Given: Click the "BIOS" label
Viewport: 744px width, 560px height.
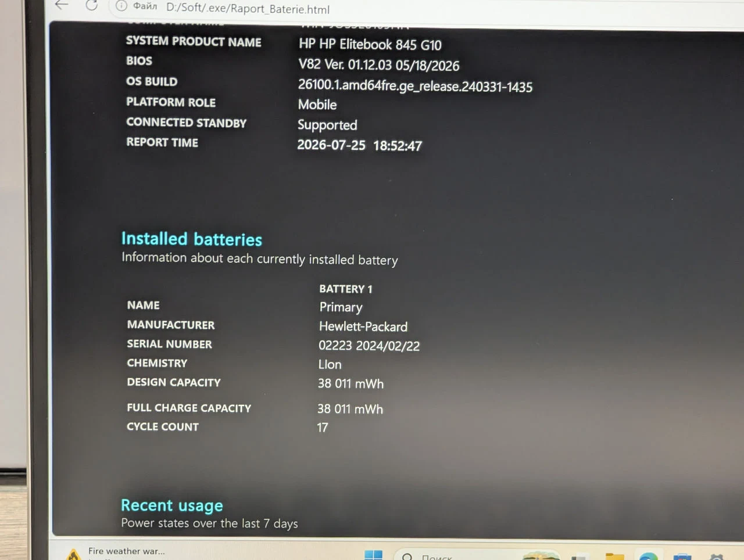Looking at the screenshot, I should pos(139,61).
